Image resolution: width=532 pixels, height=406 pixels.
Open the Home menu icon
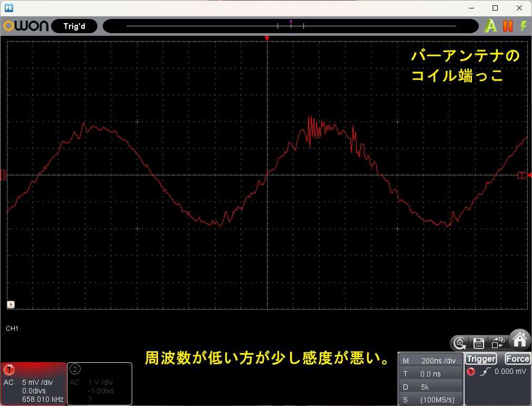point(520,340)
